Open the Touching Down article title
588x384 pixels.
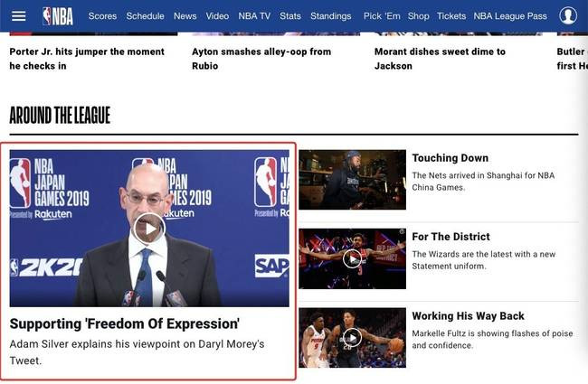[x=450, y=158]
